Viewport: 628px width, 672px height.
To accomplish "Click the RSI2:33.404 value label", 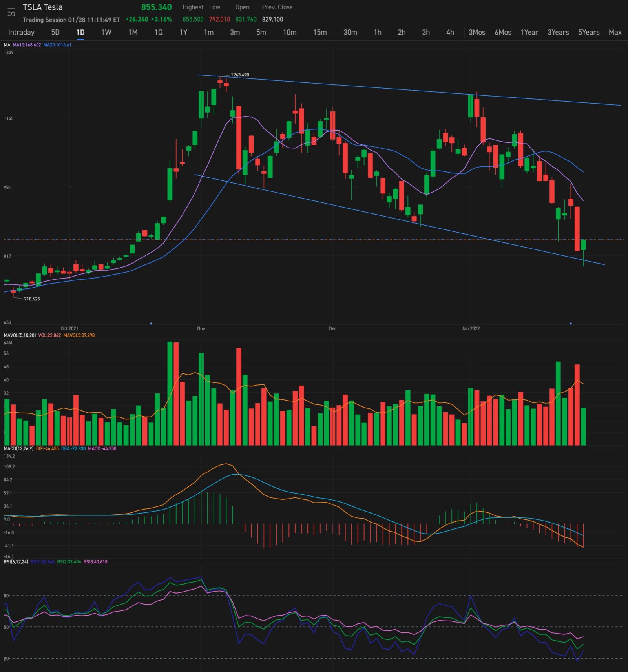I will (69, 562).
